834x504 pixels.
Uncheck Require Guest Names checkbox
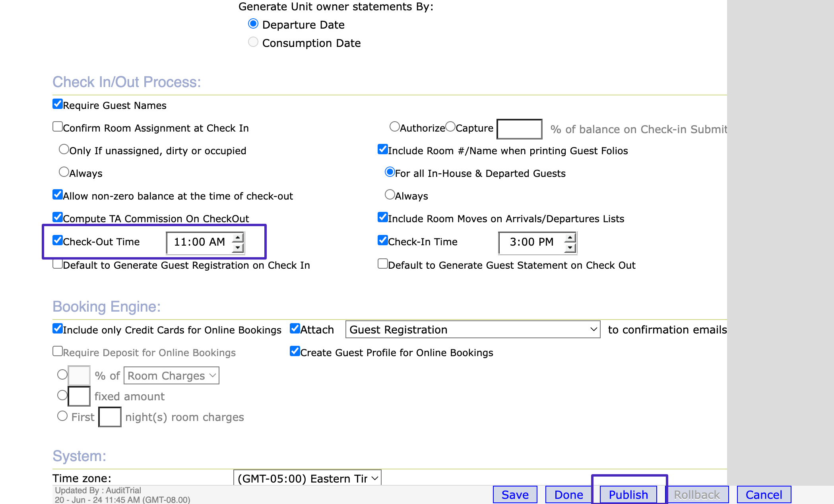[58, 104]
